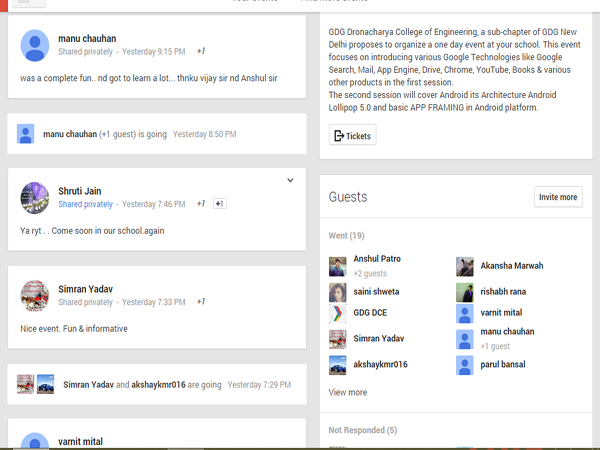Open Simran Yadav's post profile picture
Screen dimensions: 600x450
(x=35, y=296)
